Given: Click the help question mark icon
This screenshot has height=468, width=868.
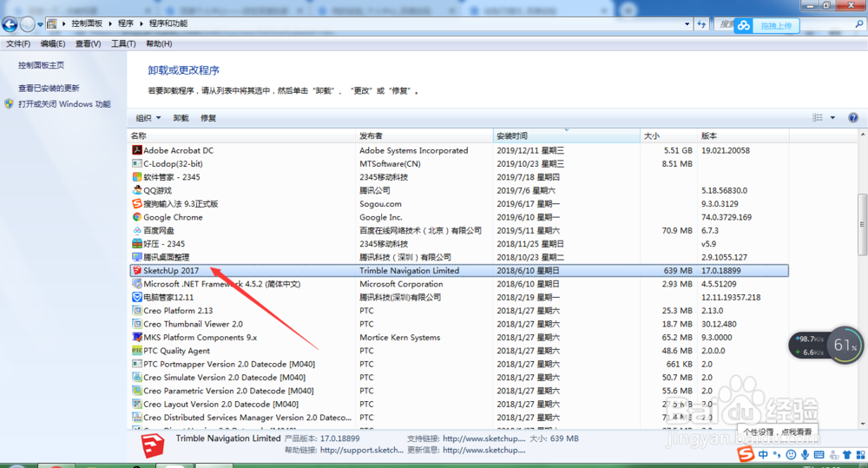Looking at the screenshot, I should click(853, 117).
